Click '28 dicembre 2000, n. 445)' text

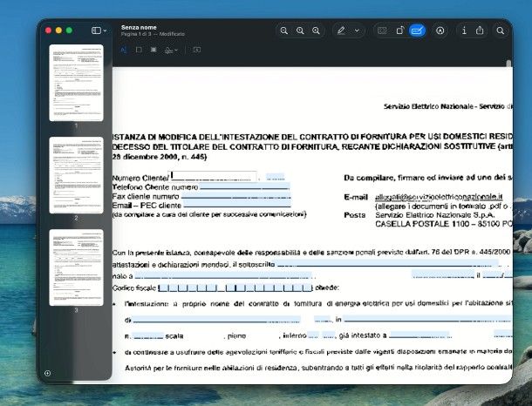pos(159,157)
